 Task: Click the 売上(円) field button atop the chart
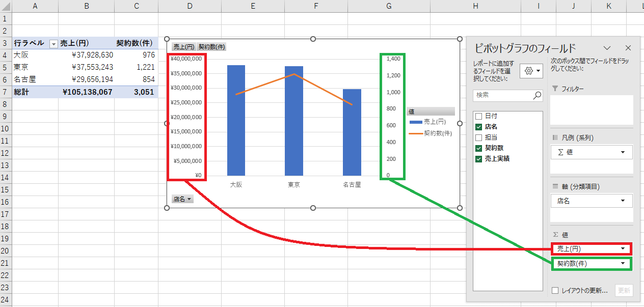(183, 47)
